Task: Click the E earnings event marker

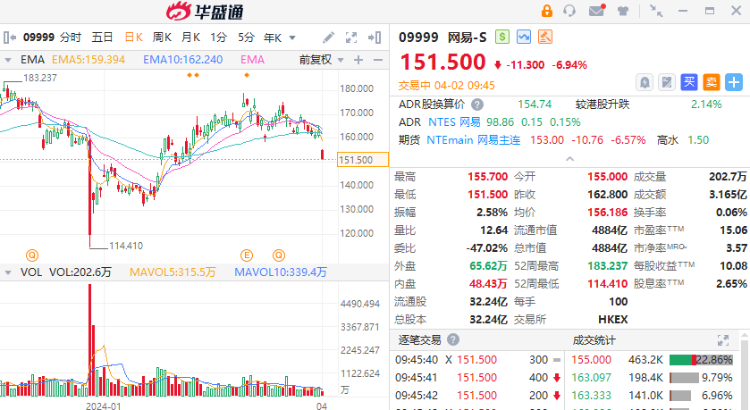Action: (246, 255)
